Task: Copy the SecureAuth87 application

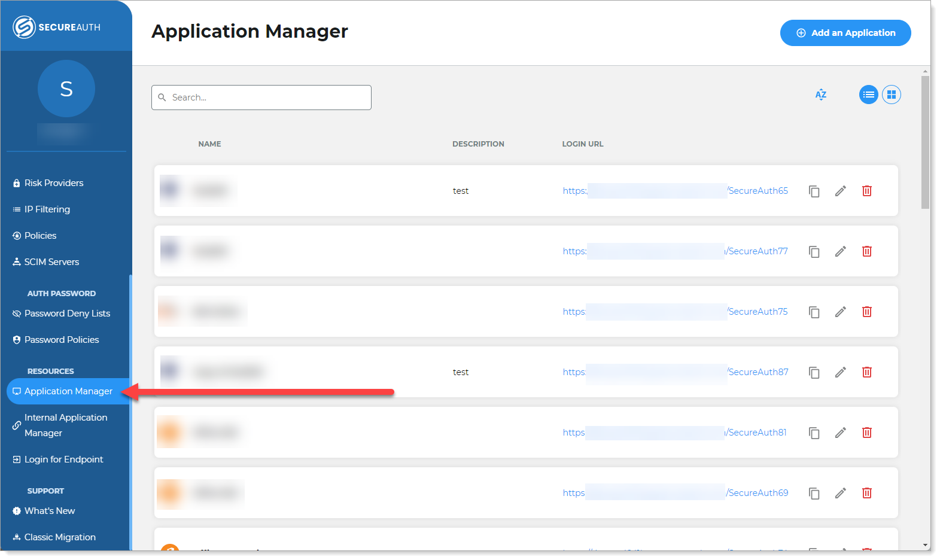Action: (x=814, y=372)
